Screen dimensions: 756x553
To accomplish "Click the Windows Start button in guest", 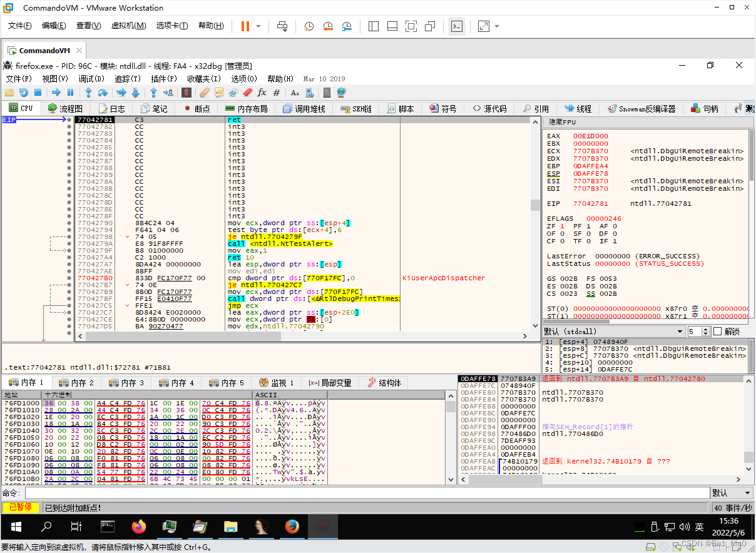I will (x=16, y=526).
